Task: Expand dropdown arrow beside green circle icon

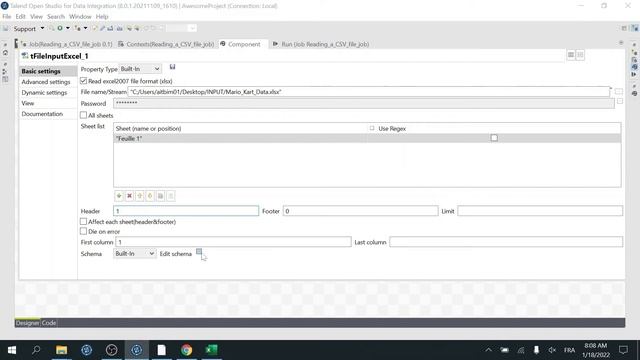Action: coord(68,28)
